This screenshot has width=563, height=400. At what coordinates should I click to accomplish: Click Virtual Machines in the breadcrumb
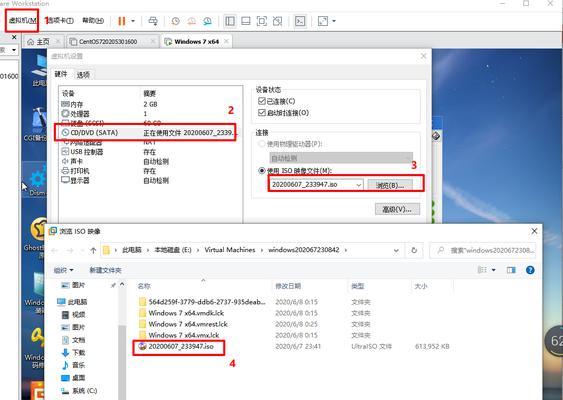[x=230, y=250]
